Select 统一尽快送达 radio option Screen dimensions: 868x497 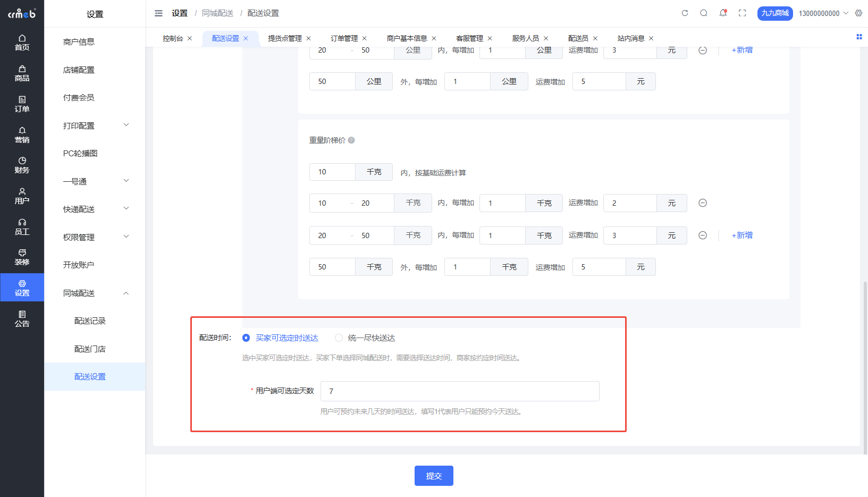pyautogui.click(x=339, y=338)
